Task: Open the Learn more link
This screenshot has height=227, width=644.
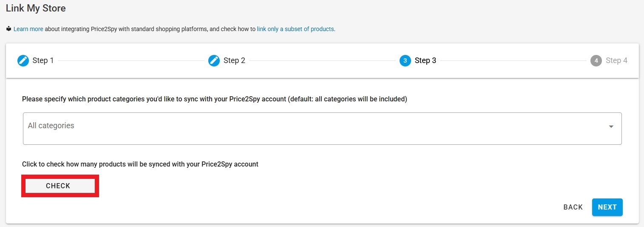Action: (x=28, y=29)
